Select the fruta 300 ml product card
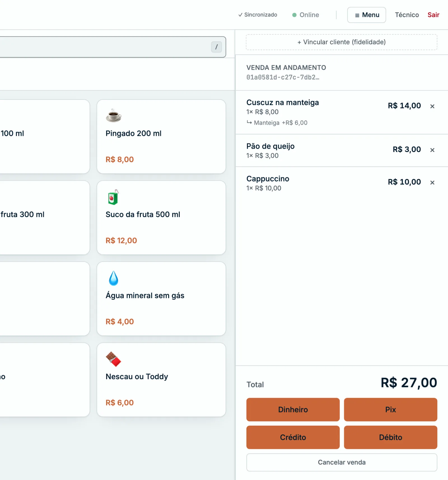Screen dimensions: 448x480 click(45, 218)
